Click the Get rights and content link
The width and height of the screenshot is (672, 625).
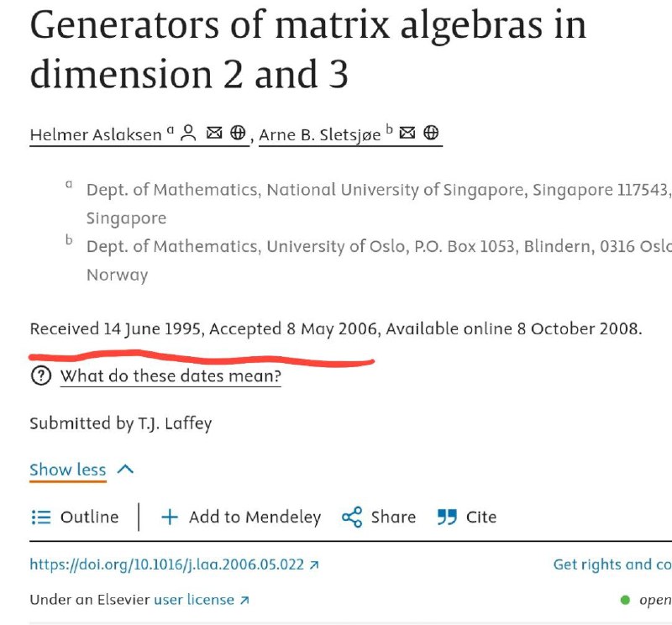[612, 565]
